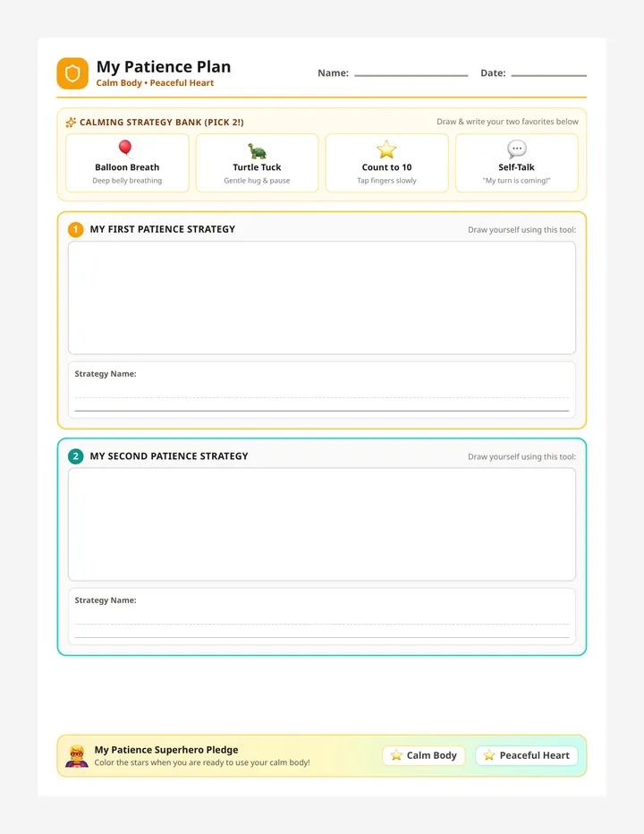Click the MY SECOND PATIENCE STRATEGY heading

[x=169, y=456]
